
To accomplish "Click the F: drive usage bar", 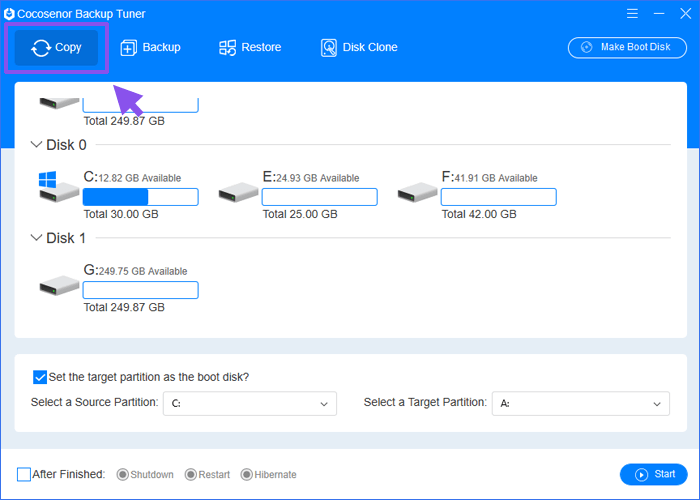I will coord(499,197).
